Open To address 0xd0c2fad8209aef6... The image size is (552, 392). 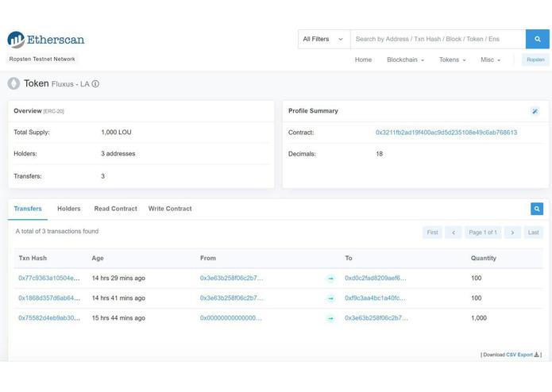[375, 278]
